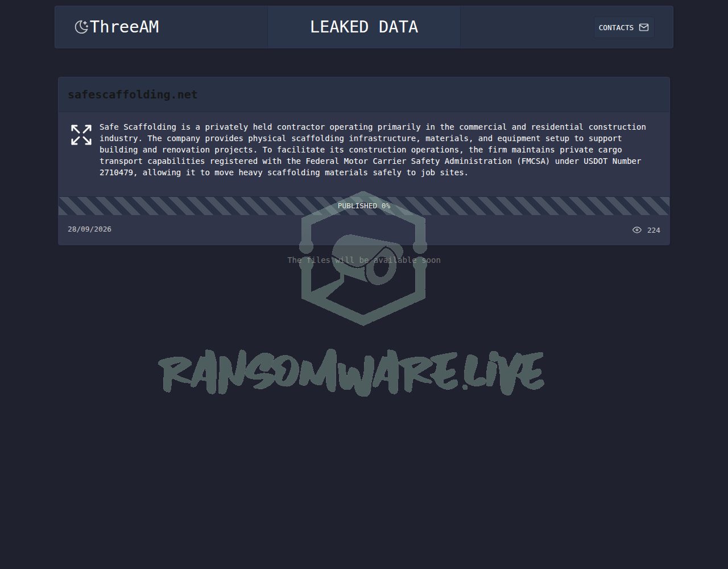
Task: Click the view count 224
Action: 653,230
